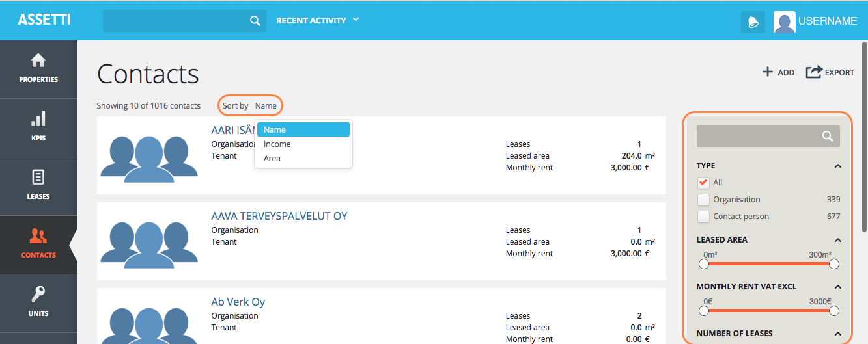Open the notifications bell icon
The image size is (868, 344).
click(753, 21)
